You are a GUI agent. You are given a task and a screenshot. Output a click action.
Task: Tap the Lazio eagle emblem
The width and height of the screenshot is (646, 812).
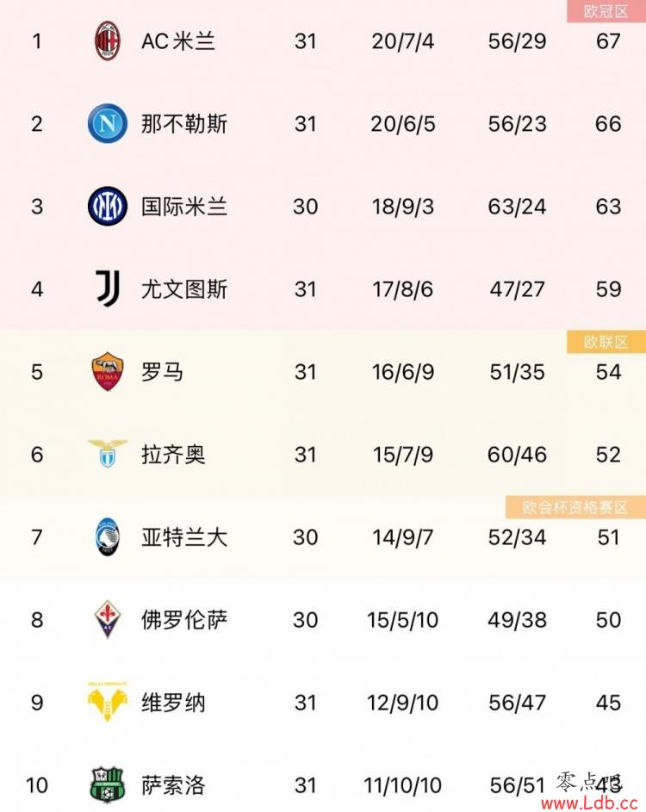tap(107, 454)
